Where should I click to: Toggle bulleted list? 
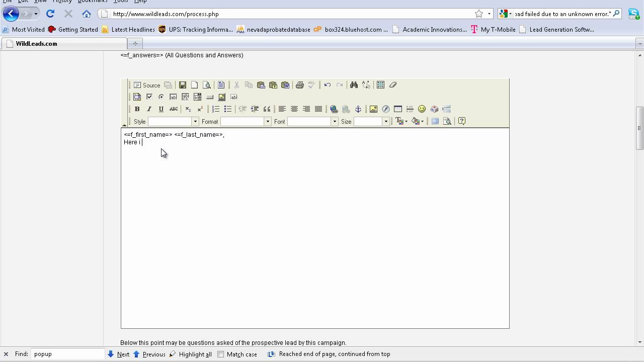[x=228, y=109]
